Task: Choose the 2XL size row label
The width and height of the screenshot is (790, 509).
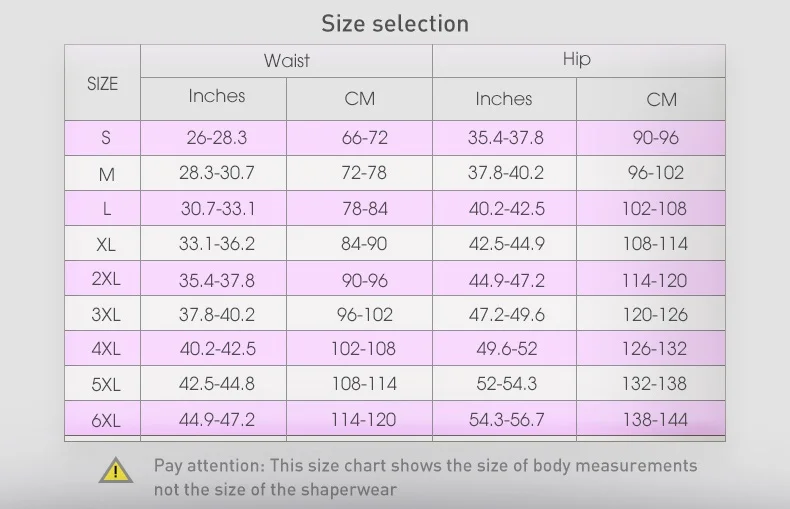Action: coord(106,280)
